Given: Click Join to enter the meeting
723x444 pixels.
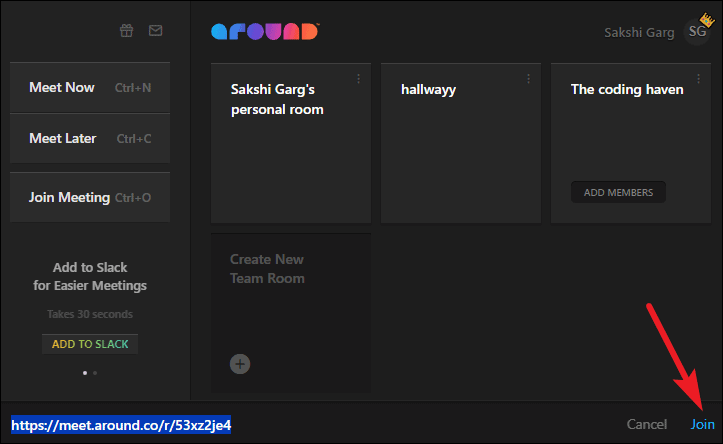Looking at the screenshot, I should point(702,424).
